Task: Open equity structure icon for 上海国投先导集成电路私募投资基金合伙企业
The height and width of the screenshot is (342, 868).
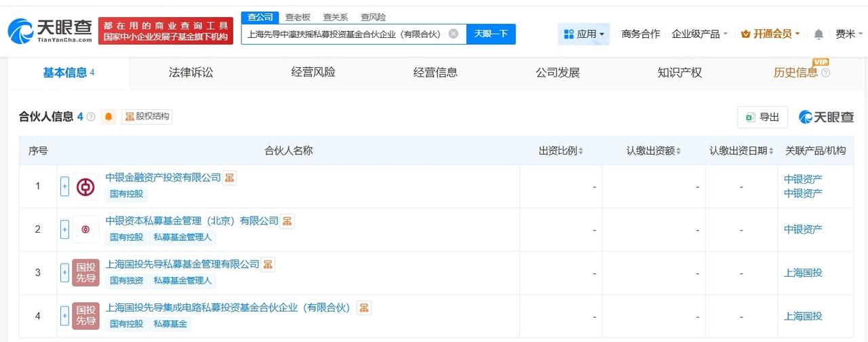Action: [365, 308]
